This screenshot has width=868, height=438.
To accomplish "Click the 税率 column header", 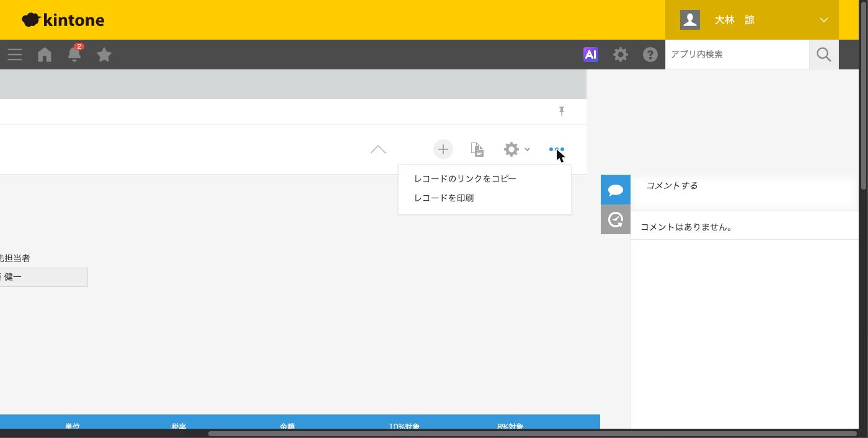I will coord(179,426).
